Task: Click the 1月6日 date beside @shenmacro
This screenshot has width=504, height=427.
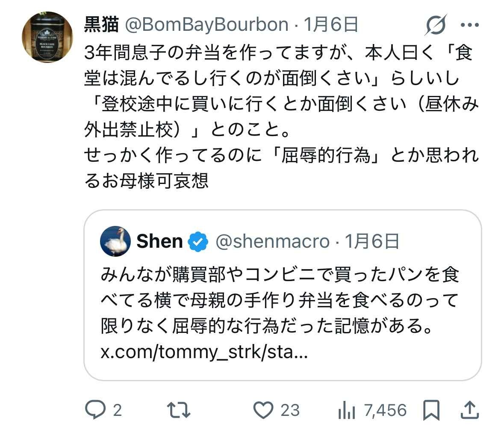Action: point(372,242)
